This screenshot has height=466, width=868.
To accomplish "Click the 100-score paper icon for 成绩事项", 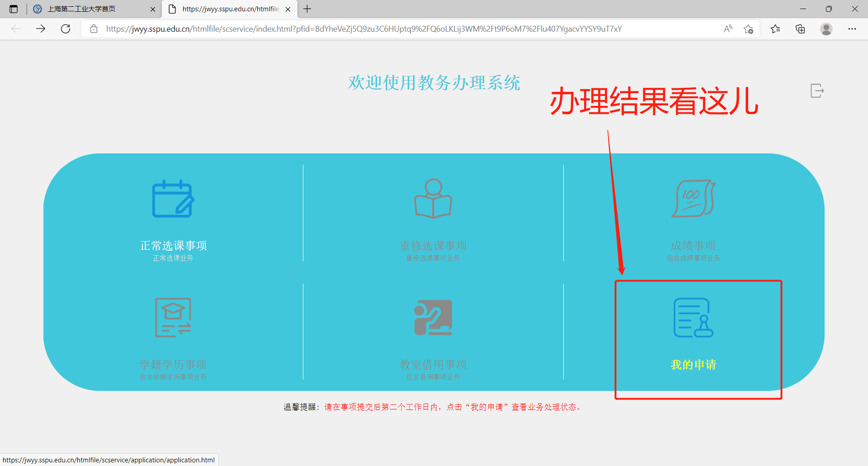I will point(693,199).
